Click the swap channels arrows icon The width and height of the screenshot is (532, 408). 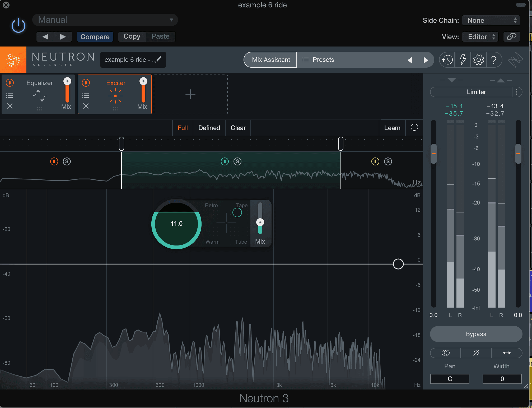(507, 353)
